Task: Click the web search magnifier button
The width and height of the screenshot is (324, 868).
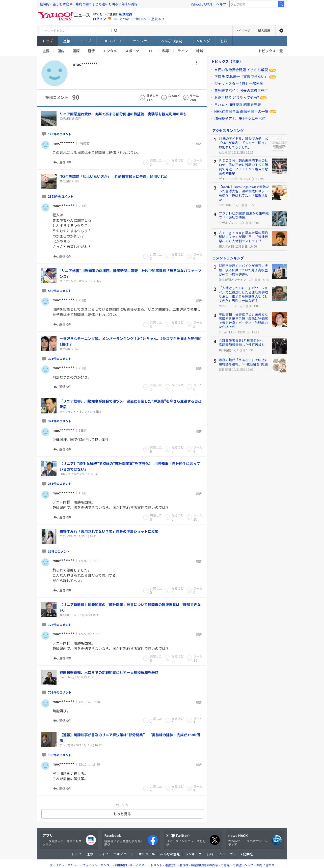Action: 281,4
